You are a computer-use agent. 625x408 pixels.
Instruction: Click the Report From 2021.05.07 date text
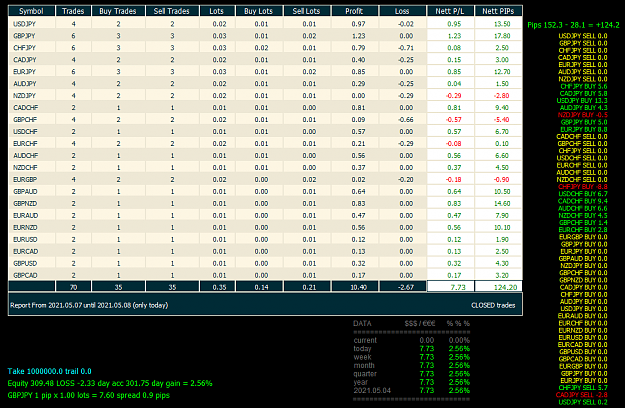tap(89, 305)
